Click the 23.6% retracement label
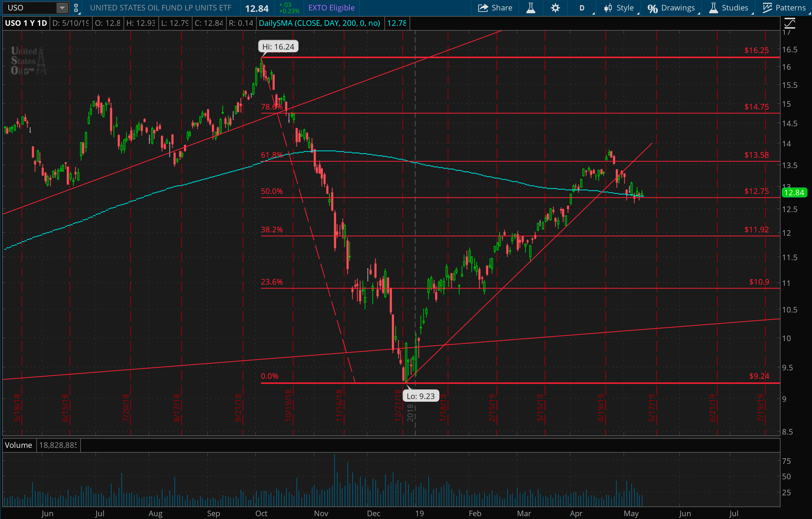This screenshot has width=812, height=519. point(272,282)
